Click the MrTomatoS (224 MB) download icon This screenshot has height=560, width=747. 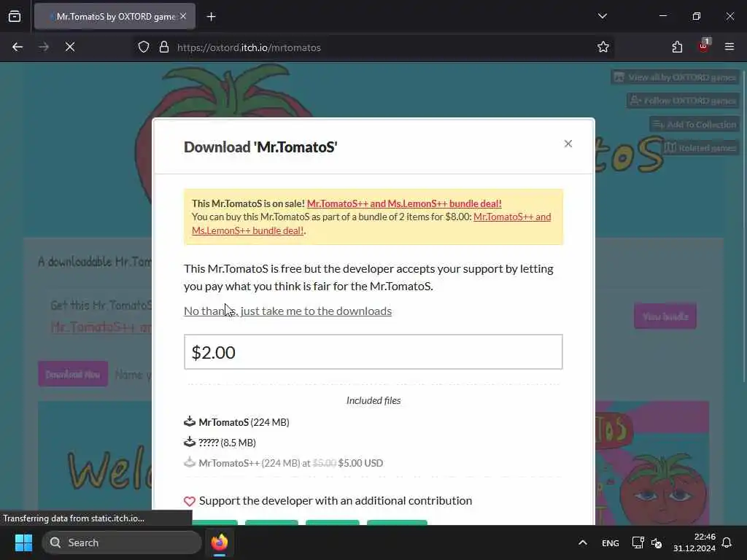(190, 421)
